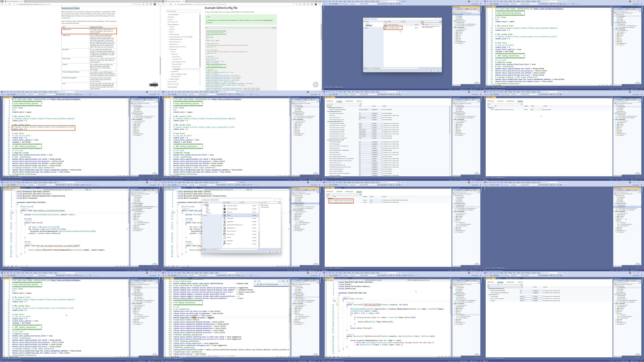This screenshot has width=644, height=362.
Task: Toggle Match case in the 1707 Find box
Action: click(x=258, y=284)
